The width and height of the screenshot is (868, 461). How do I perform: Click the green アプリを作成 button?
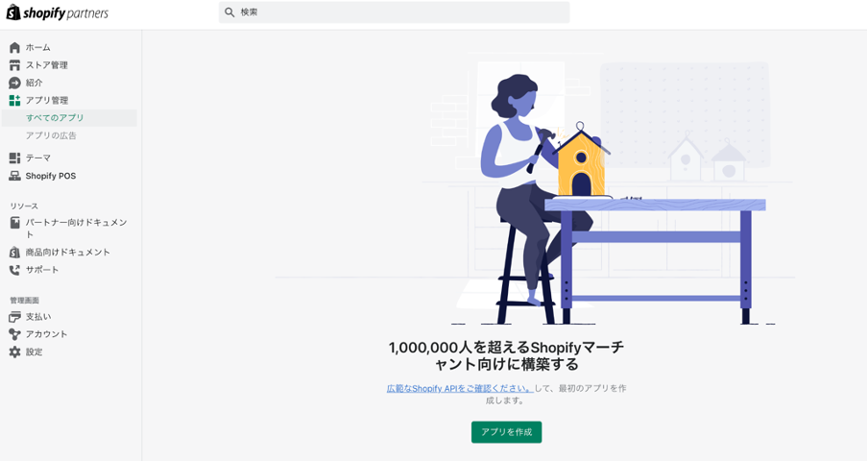507,432
